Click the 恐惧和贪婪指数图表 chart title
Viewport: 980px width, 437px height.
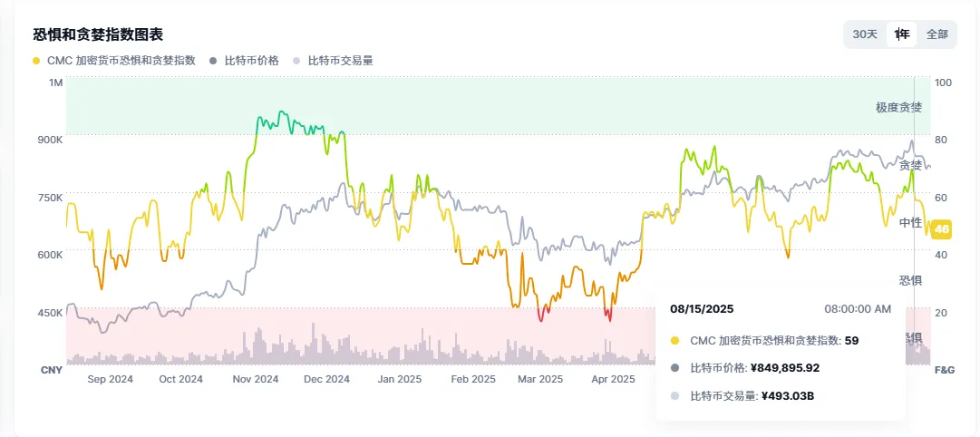point(97,34)
